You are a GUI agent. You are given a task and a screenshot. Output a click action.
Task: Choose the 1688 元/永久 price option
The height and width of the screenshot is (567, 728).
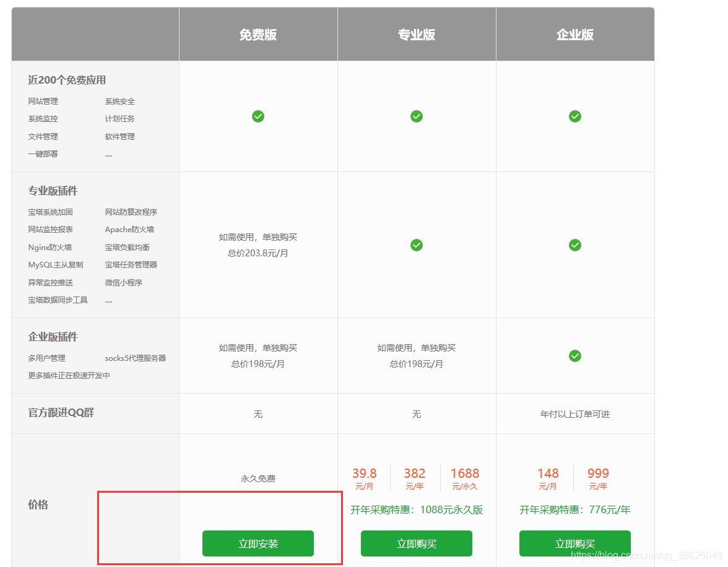465,478
